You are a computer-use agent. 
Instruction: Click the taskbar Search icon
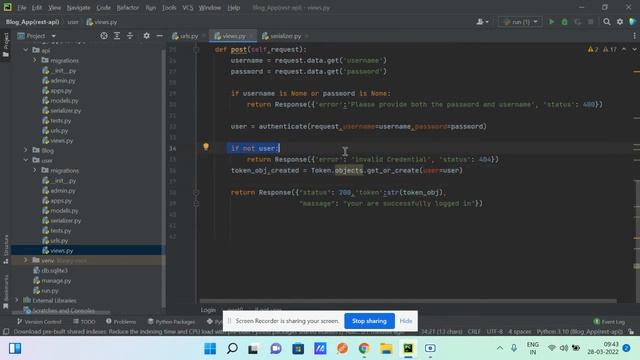pos(232,349)
